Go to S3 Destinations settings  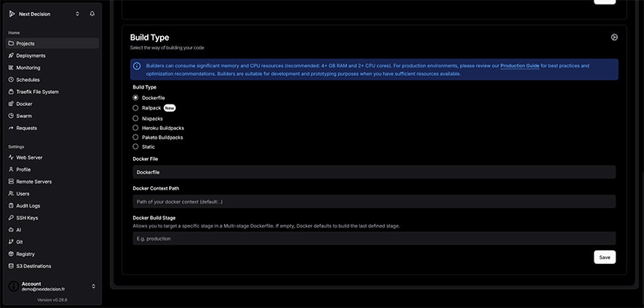53,266
